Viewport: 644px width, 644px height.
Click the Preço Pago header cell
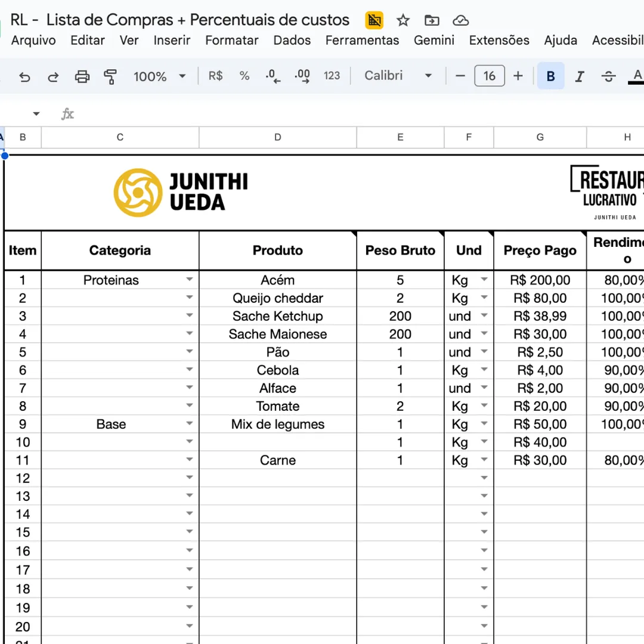540,250
